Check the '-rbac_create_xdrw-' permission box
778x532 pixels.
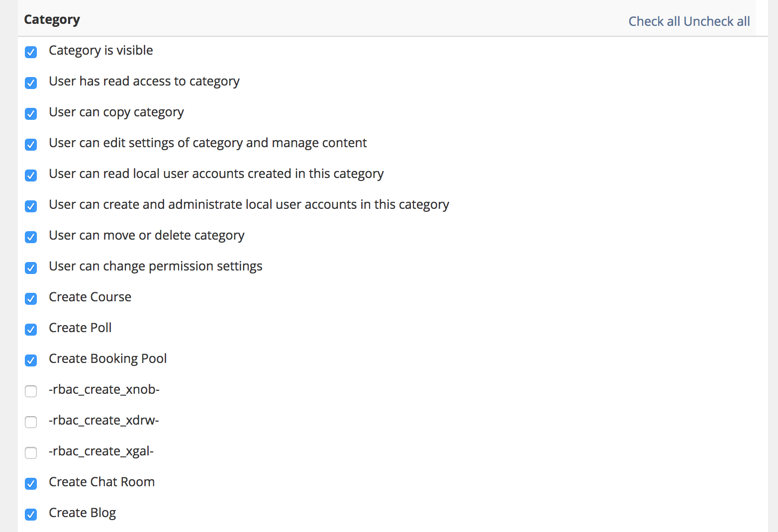(31, 422)
